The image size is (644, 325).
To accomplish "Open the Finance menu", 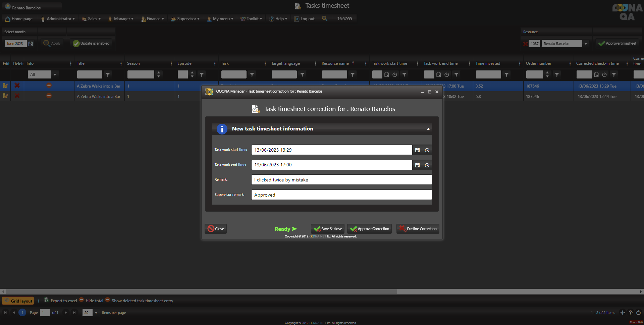I will click(153, 19).
